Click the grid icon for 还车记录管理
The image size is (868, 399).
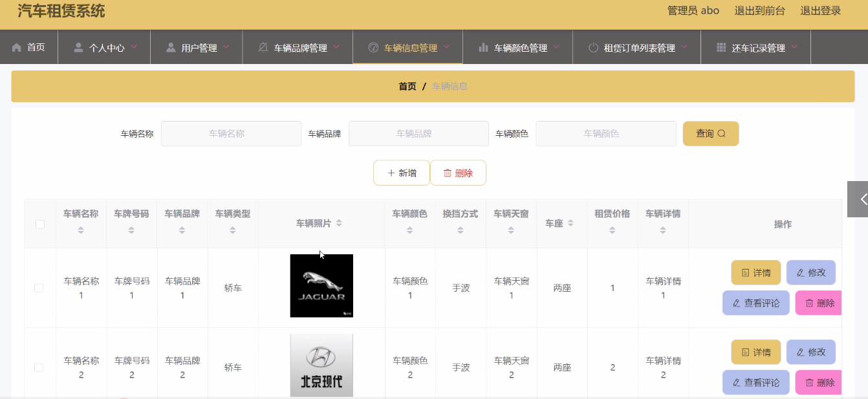coord(721,48)
